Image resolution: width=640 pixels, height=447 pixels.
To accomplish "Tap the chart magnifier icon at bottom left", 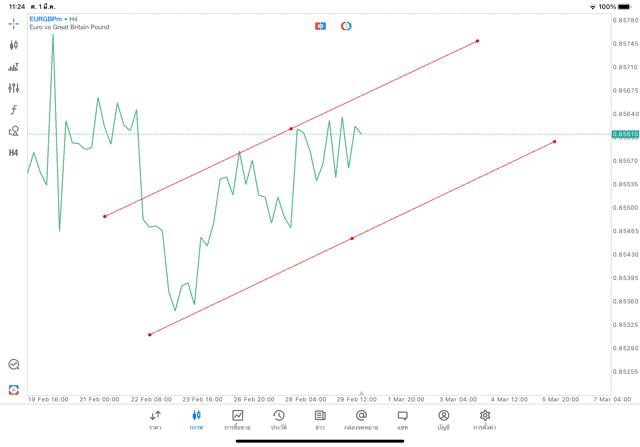I will pos(14,365).
